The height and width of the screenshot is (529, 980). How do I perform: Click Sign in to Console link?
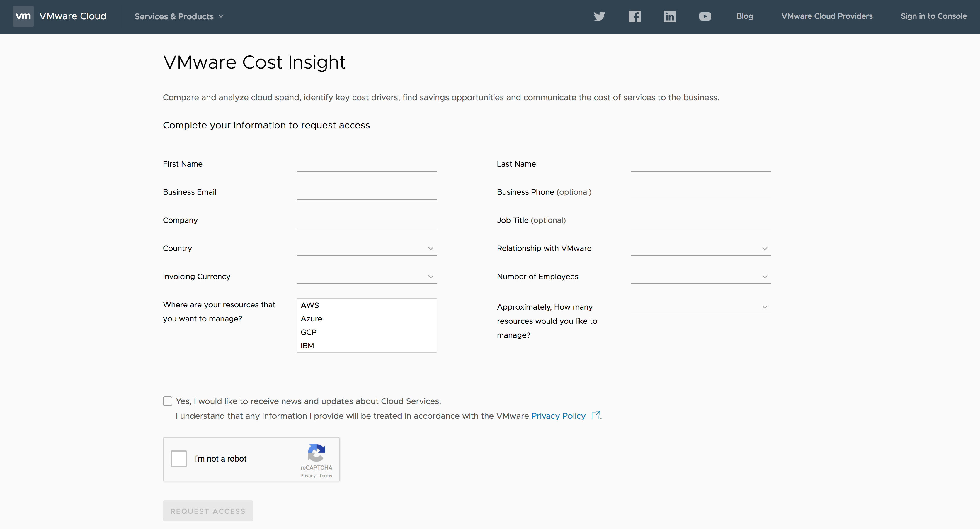pos(933,16)
